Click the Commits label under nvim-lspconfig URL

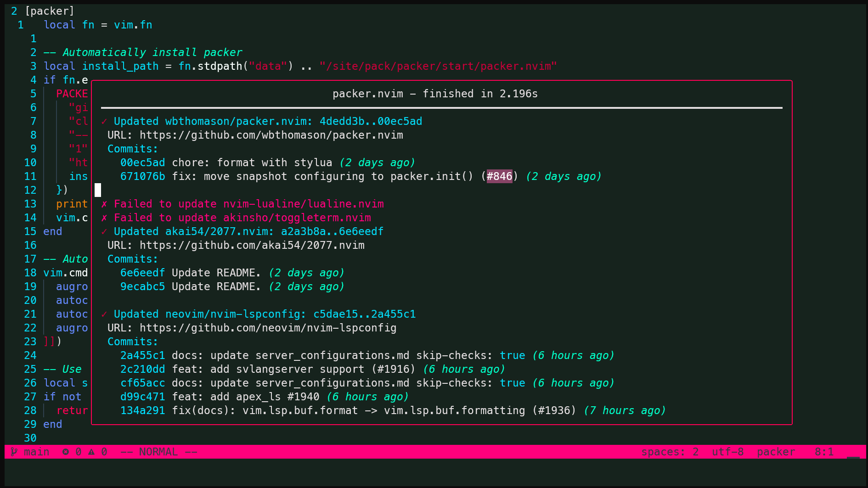click(133, 342)
